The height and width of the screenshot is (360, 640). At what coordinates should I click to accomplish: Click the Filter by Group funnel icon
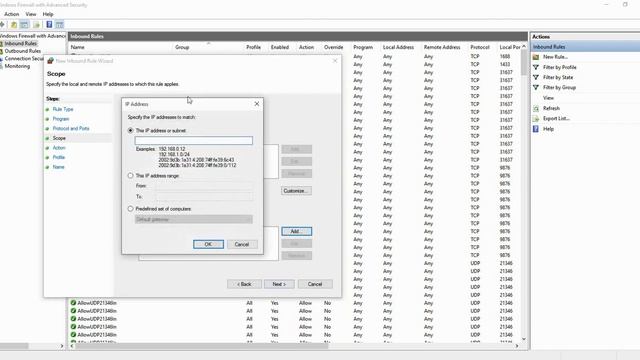point(536,87)
